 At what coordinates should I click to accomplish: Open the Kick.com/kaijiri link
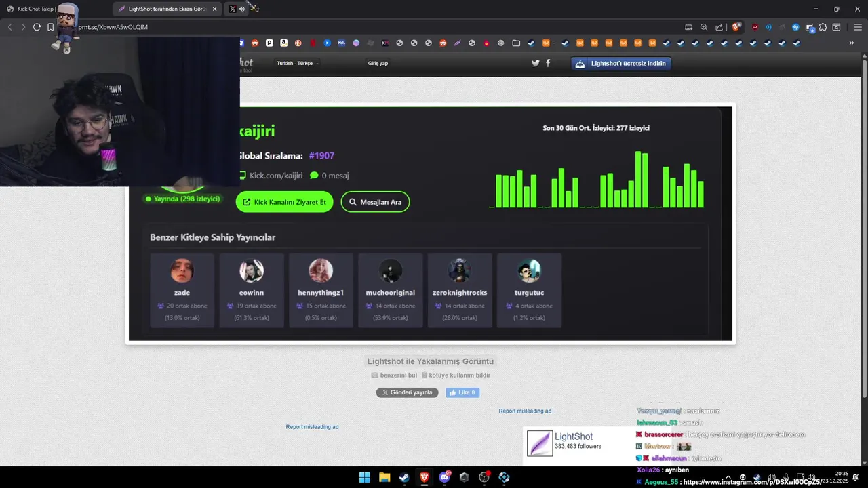click(276, 175)
